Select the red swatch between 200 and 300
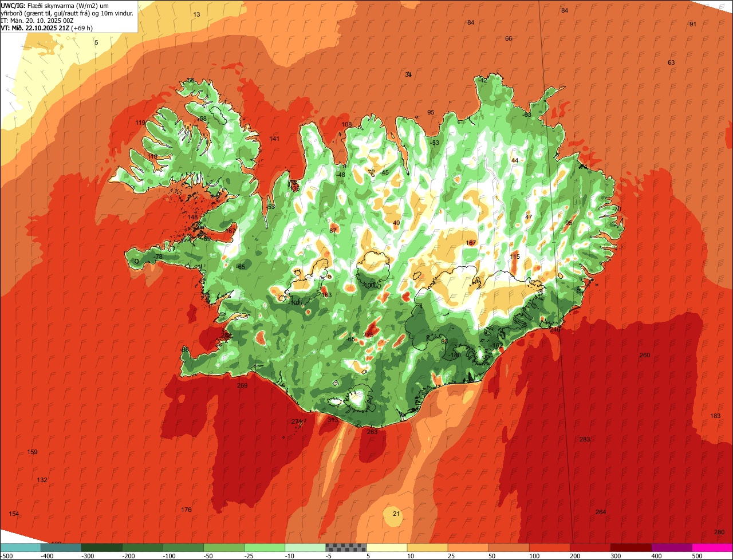This screenshot has width=733, height=560. [x=590, y=547]
